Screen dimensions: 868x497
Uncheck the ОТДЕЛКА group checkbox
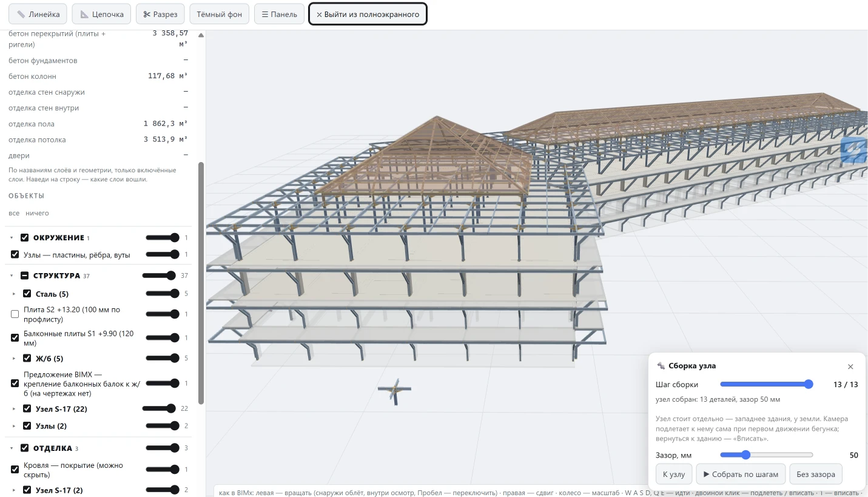pos(25,448)
